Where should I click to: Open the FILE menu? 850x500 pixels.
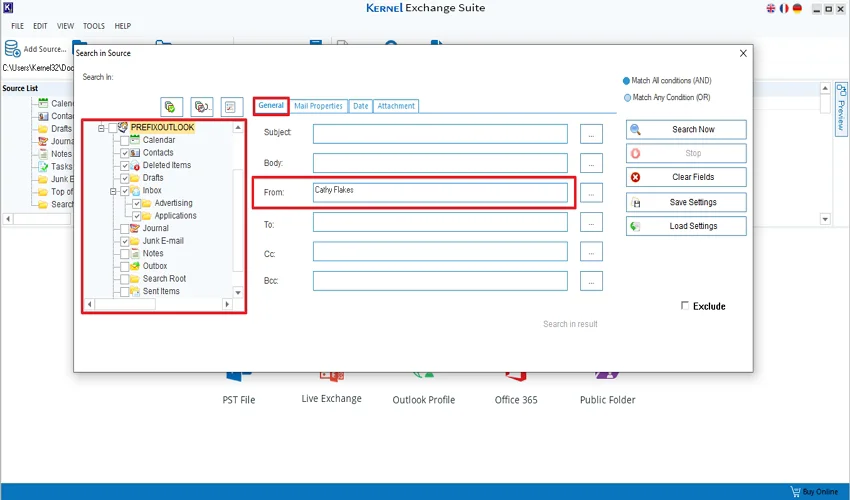(17, 26)
